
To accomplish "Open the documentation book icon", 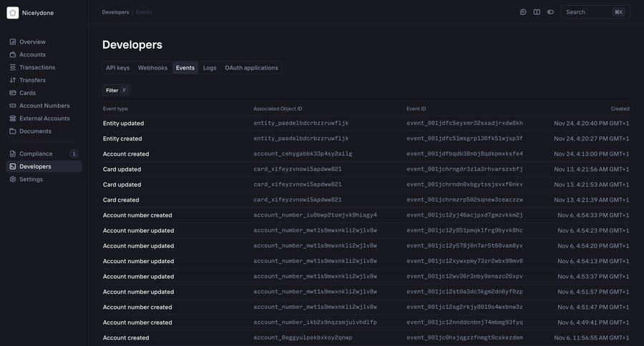I will 537,12.
